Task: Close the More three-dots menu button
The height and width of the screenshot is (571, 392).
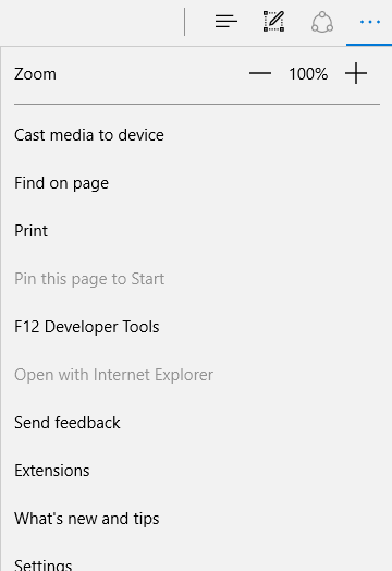Action: pos(370,22)
